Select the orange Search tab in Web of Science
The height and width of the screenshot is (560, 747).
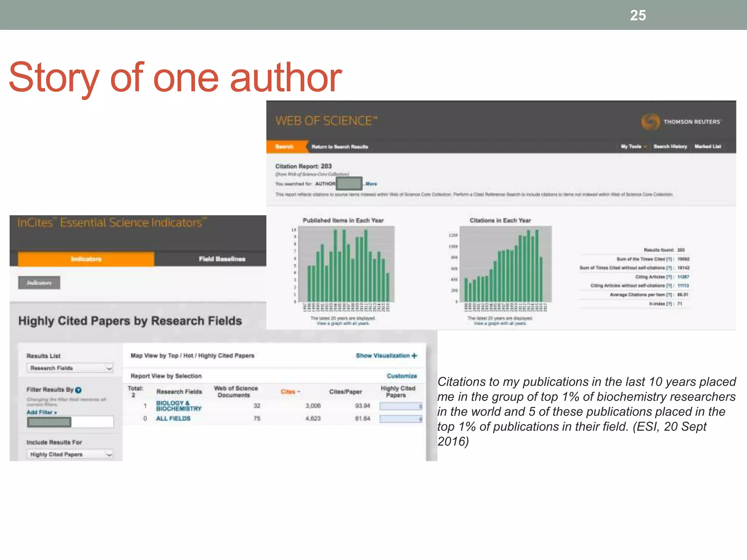[x=287, y=147]
